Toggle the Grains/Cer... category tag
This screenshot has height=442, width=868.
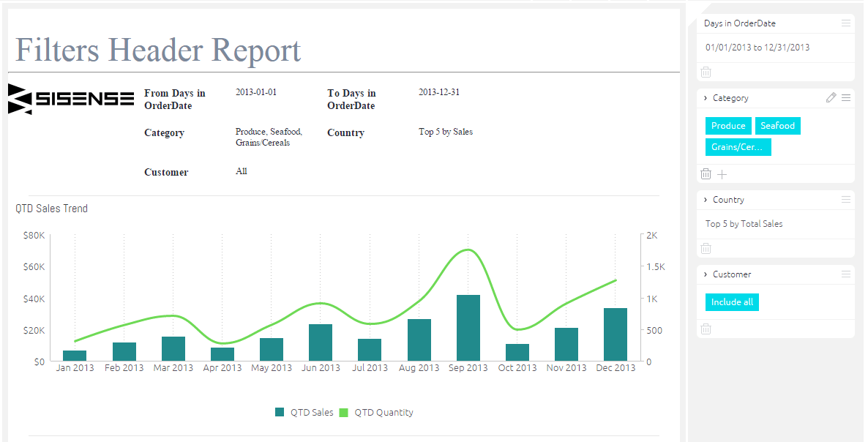coord(738,147)
